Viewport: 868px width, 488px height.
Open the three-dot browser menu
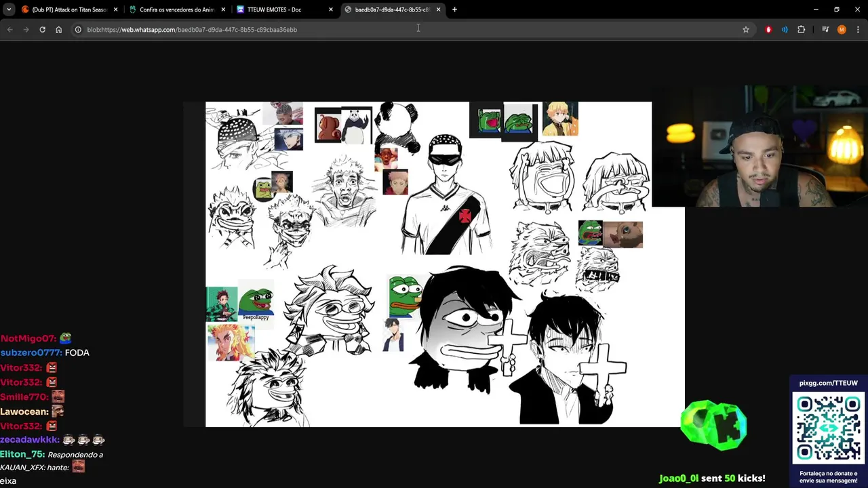(858, 30)
